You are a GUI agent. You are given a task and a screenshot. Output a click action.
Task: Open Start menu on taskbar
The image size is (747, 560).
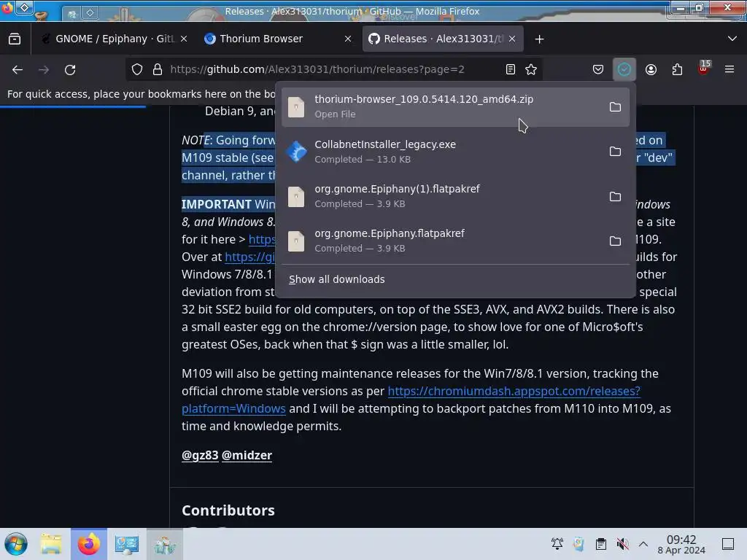coord(16,544)
